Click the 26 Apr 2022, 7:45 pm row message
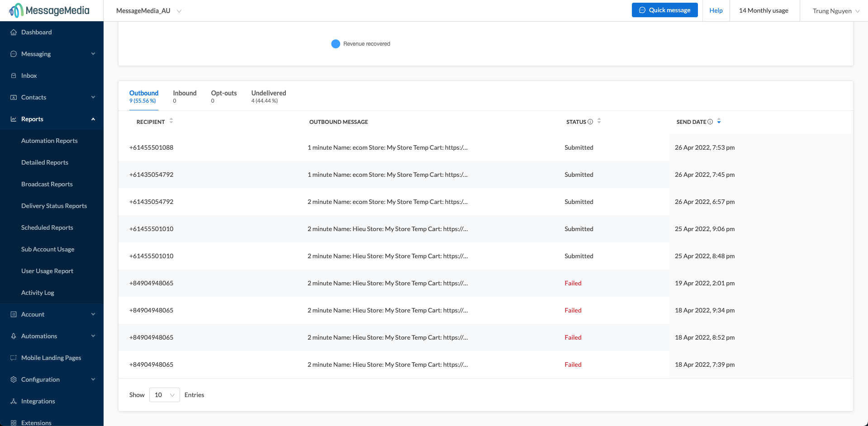Image resolution: width=868 pixels, height=426 pixels. [388, 175]
